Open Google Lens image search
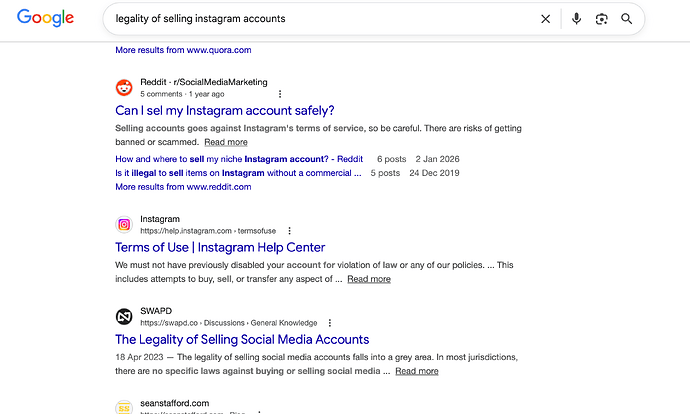The height and width of the screenshot is (414, 690). 601,19
